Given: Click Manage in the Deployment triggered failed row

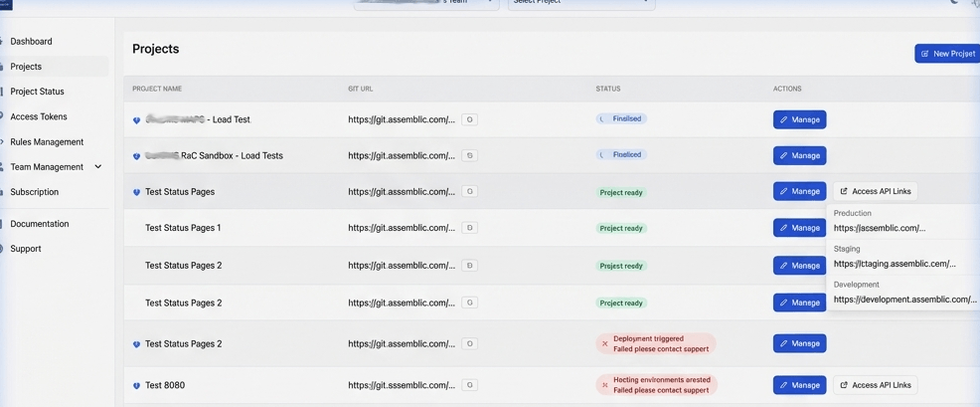Looking at the screenshot, I should tap(799, 343).
